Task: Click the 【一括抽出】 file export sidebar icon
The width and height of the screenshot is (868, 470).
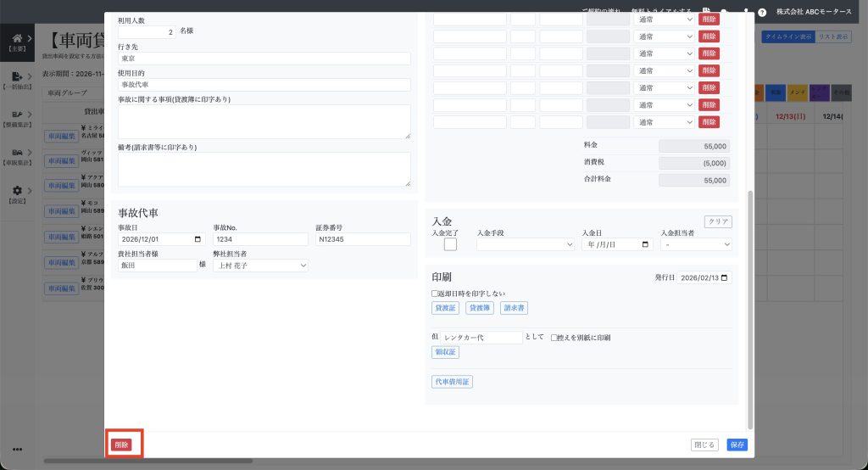Action: coord(17,77)
